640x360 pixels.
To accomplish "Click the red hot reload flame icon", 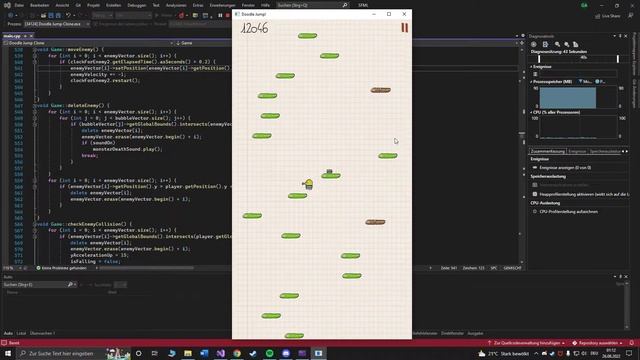I will [x=182, y=16].
